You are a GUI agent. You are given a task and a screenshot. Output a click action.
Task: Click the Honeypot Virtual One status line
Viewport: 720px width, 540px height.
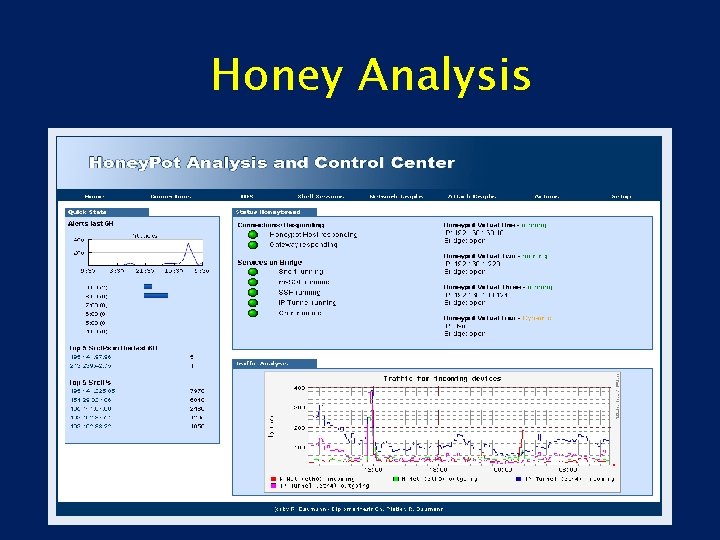point(495,225)
